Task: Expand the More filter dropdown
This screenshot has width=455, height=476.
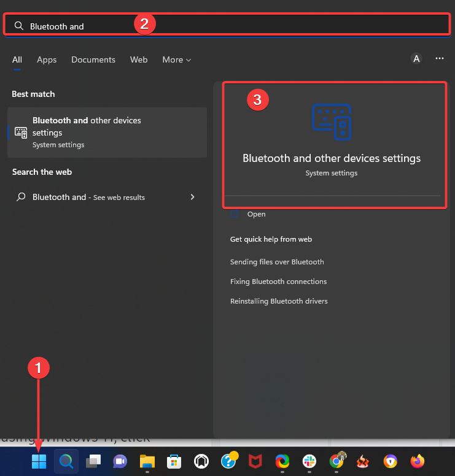Action: click(x=177, y=60)
